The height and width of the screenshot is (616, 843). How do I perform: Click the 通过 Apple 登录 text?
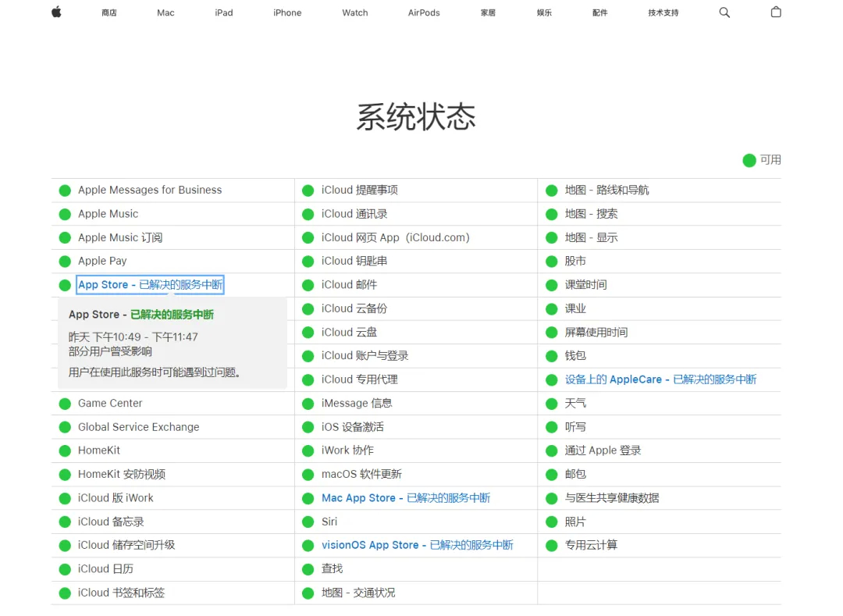click(x=603, y=450)
